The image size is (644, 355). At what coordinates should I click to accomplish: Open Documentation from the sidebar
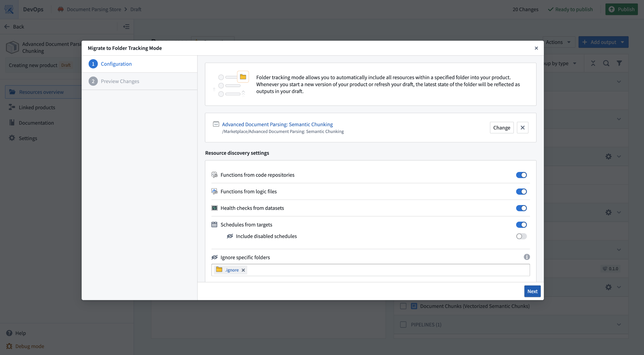click(x=36, y=123)
